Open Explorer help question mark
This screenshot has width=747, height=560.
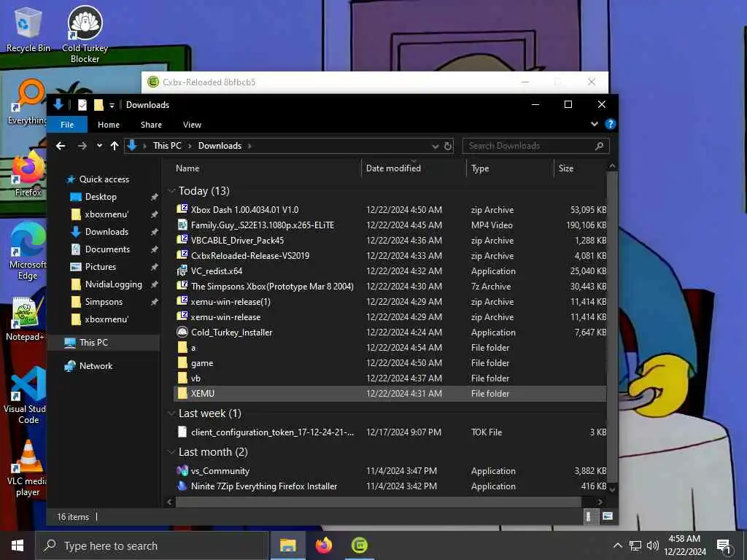[x=611, y=124]
